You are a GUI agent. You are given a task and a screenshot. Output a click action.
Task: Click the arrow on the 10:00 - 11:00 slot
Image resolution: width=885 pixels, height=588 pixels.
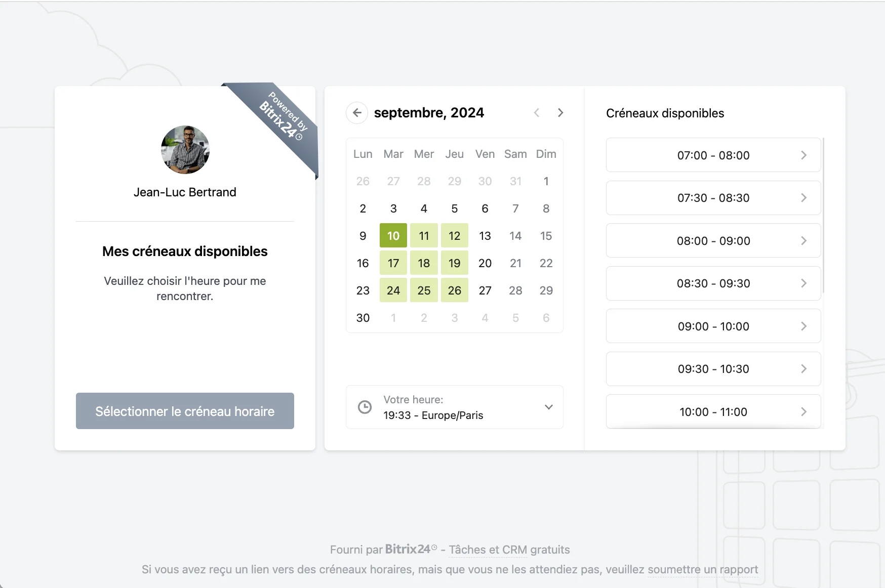(x=803, y=412)
